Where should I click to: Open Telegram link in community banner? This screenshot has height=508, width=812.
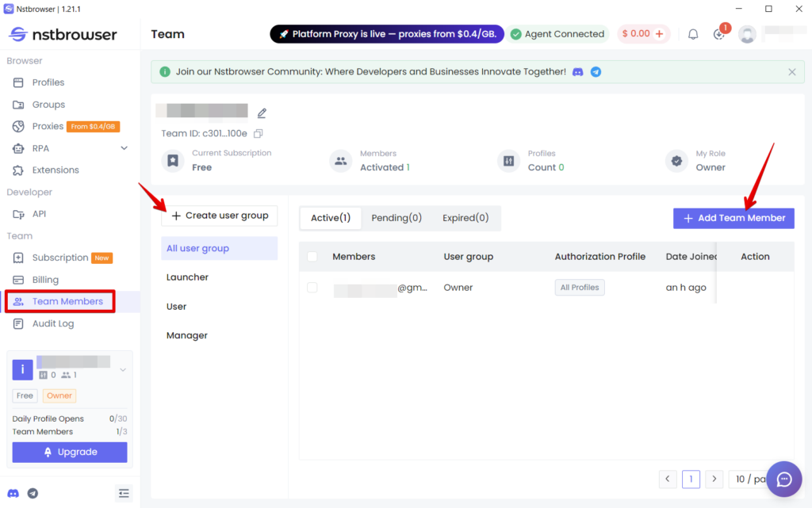point(596,72)
